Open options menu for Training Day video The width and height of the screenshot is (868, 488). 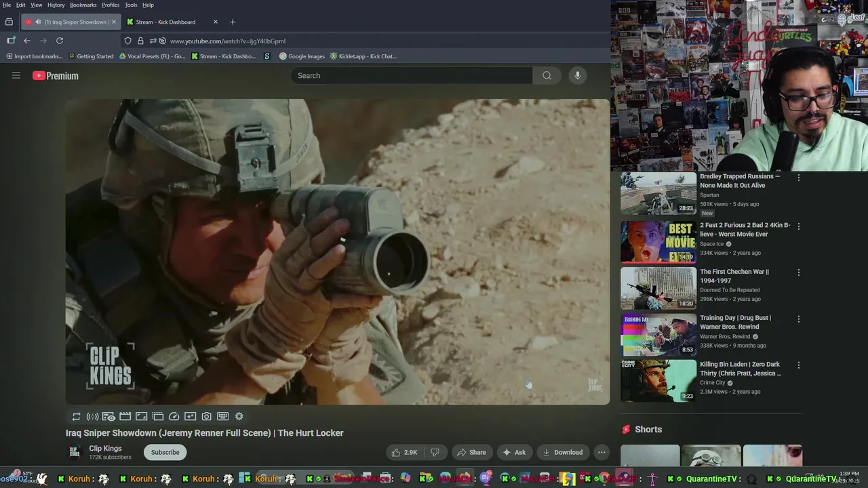[798, 319]
